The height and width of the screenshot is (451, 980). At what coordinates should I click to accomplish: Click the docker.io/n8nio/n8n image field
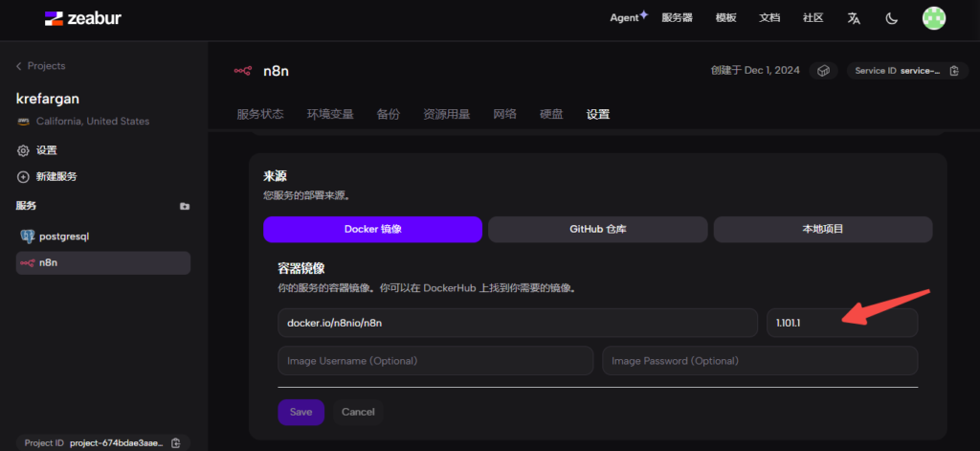(x=518, y=323)
